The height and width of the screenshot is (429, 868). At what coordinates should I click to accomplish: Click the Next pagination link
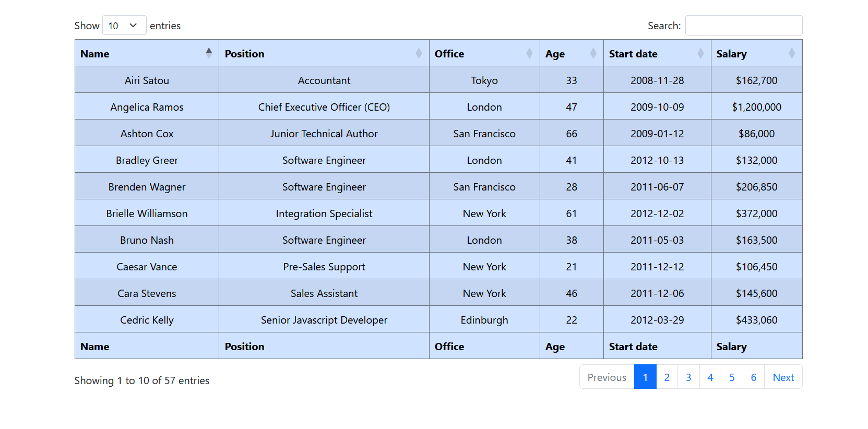pyautogui.click(x=783, y=377)
